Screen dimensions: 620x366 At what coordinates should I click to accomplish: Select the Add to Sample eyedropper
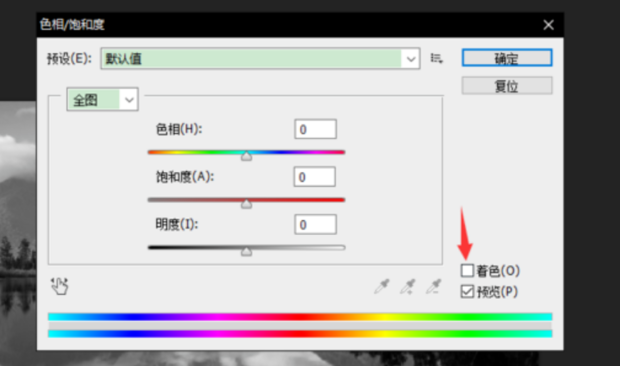(x=408, y=286)
